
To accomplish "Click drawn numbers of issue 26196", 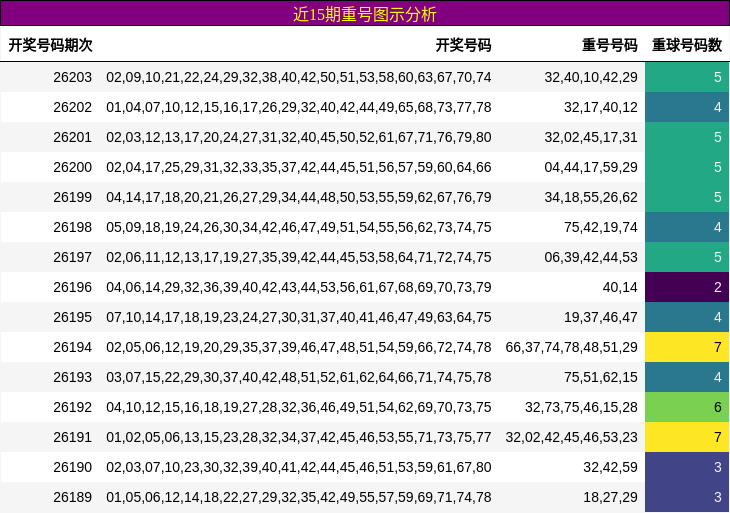I will pyautogui.click(x=299, y=287).
